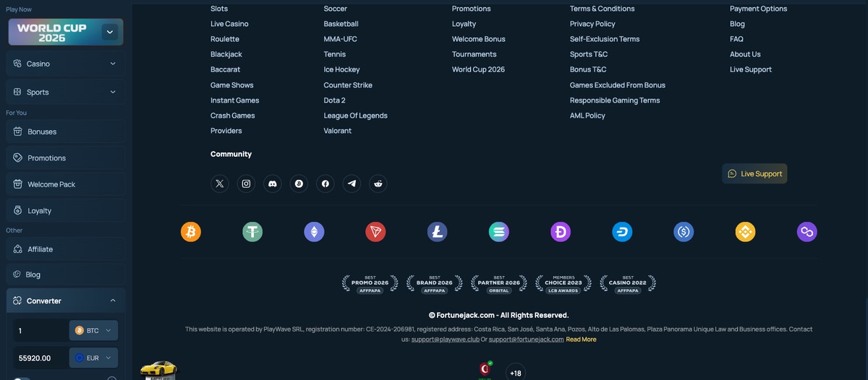Click the yellow BNB coin icon

[745, 231]
